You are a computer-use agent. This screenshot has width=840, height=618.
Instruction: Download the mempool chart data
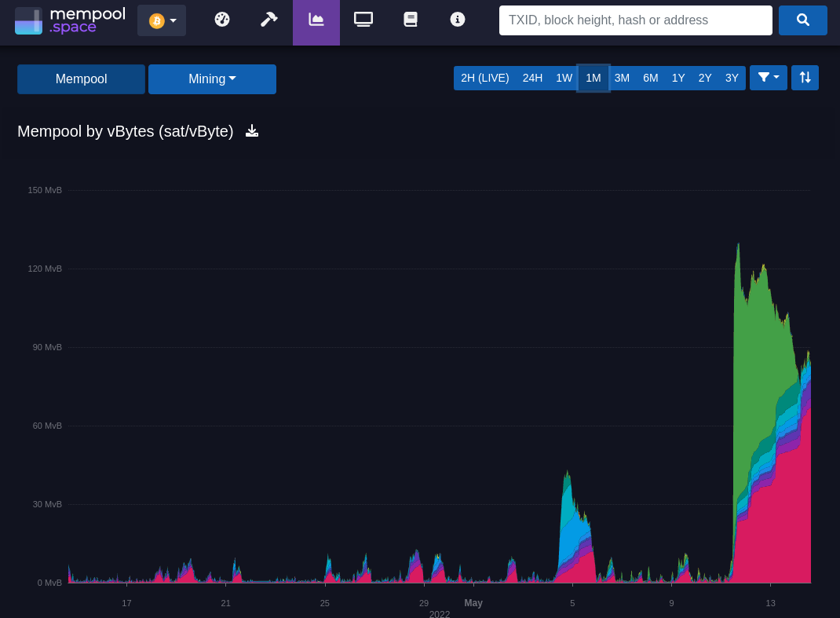point(252,131)
